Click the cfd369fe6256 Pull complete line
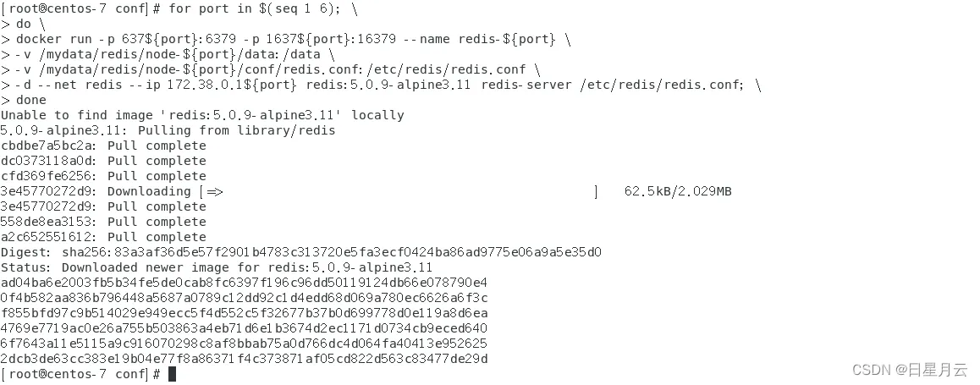 pos(103,176)
